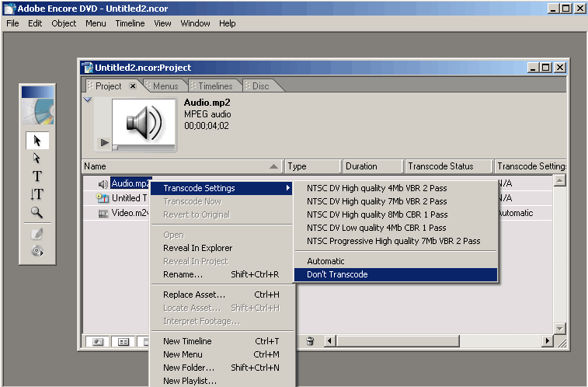This screenshot has height=387, width=588.
Task: Select the Direct Select tool
Action: [37, 159]
